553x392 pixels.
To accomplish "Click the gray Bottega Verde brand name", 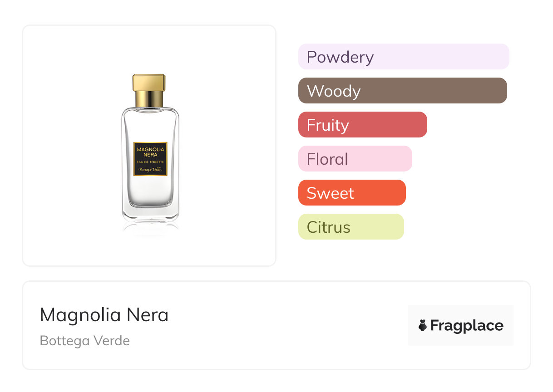I will [x=85, y=341].
